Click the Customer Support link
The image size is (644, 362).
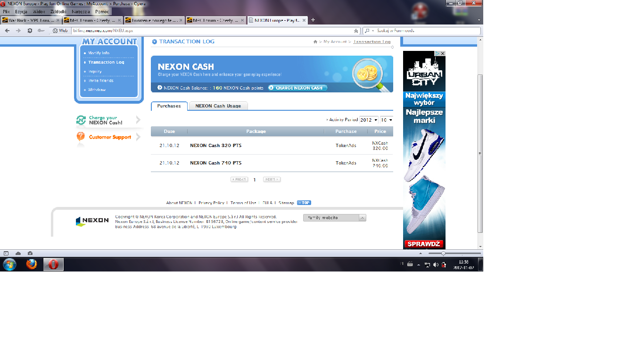(110, 137)
